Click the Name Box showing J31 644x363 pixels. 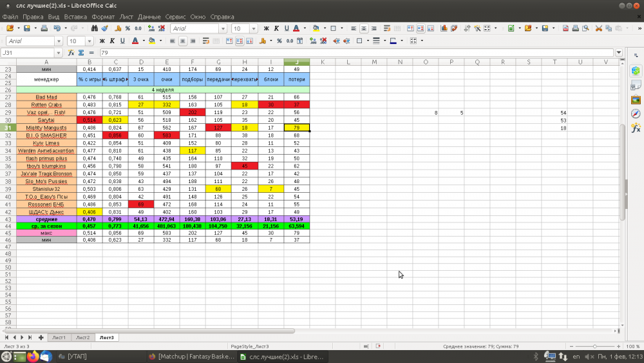tap(28, 53)
